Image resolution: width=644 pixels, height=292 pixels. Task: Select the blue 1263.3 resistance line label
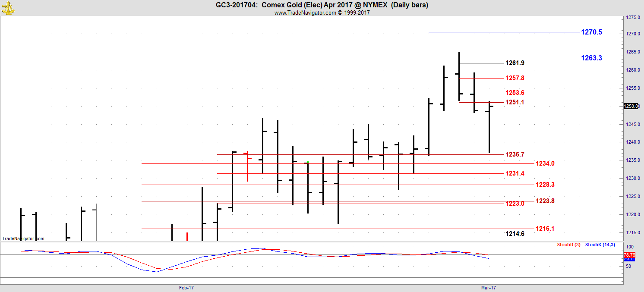[591, 58]
